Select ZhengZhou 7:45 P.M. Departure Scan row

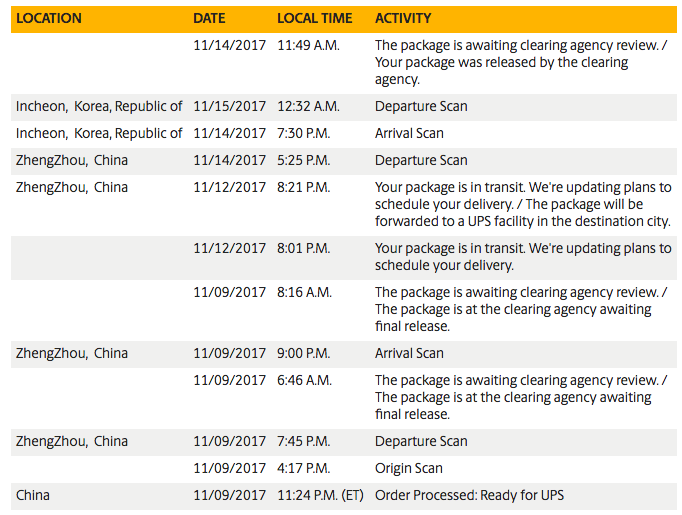click(344, 442)
